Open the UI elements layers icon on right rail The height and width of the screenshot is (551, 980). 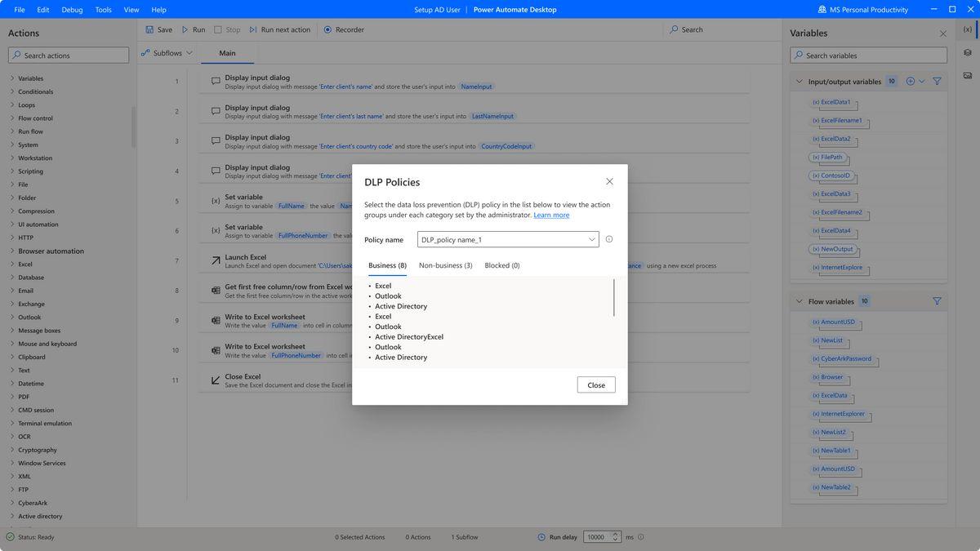968,52
